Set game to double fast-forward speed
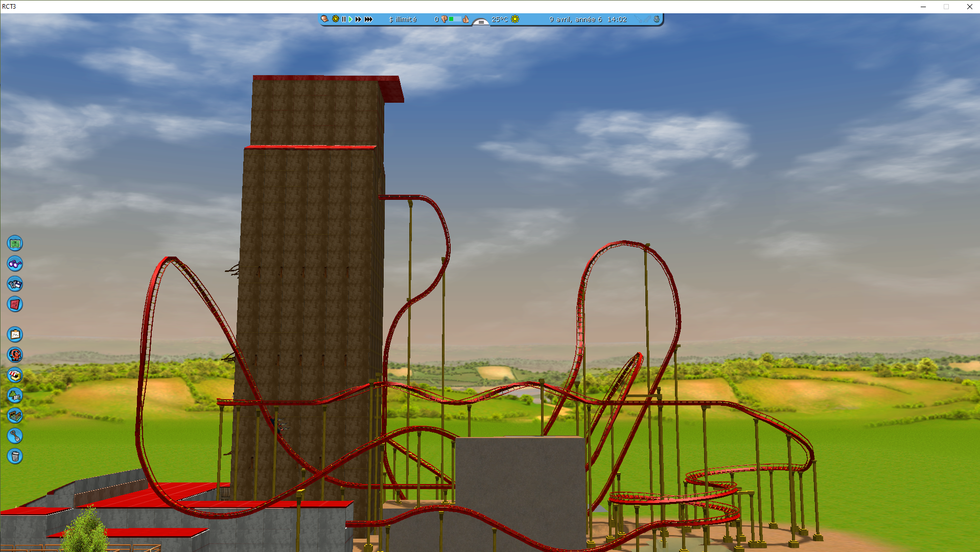This screenshot has width=980, height=552. (x=358, y=19)
